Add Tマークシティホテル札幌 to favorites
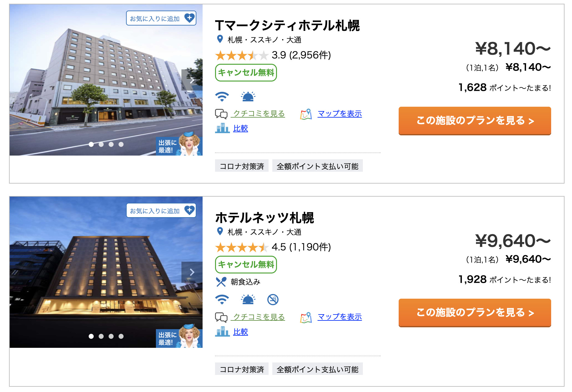Screen dimensions: 572x392 [161, 18]
